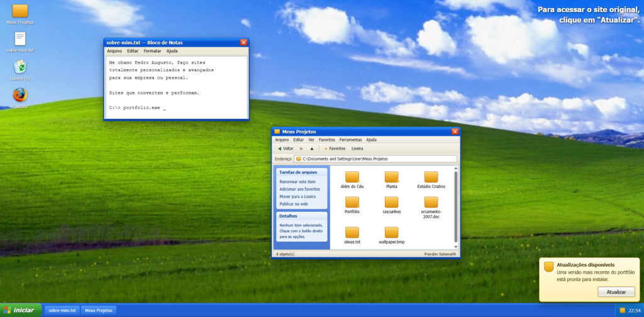Open the Ferramentas menu in Meus Projetos
Screen dimensions: 644x317
351,140
